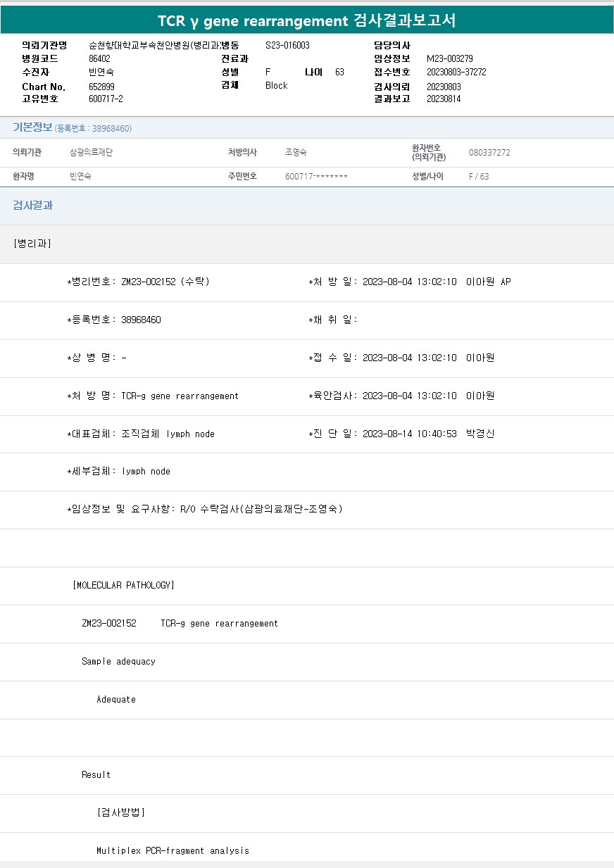
Task: Click the 고유번호 value 600717-2
Action: [x=106, y=99]
